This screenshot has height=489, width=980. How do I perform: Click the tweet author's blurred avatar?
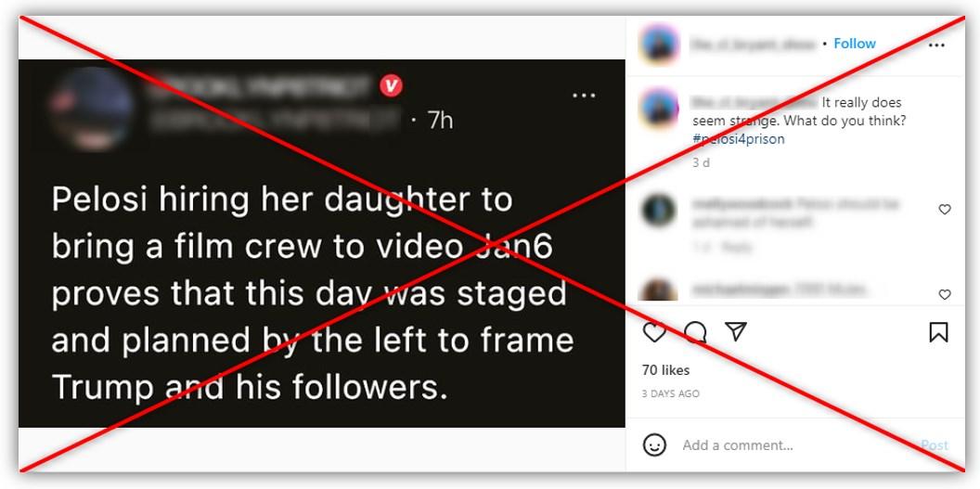tap(91, 109)
